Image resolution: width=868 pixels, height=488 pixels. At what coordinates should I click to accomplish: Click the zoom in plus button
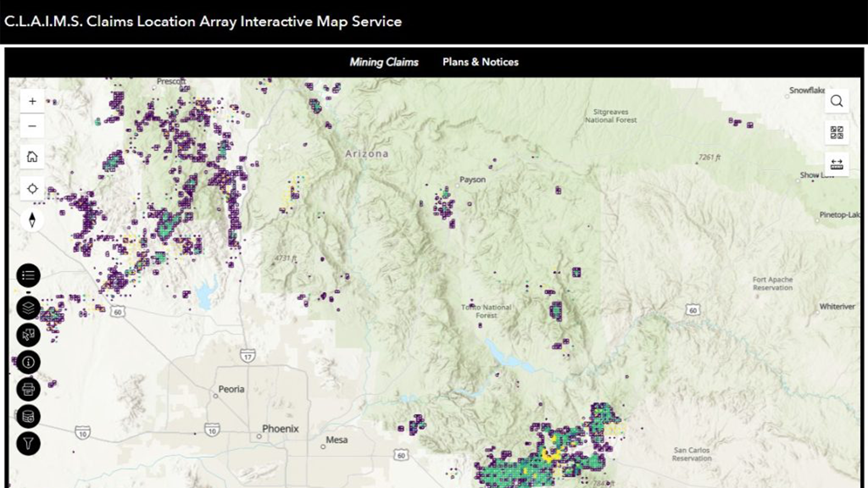(x=32, y=101)
